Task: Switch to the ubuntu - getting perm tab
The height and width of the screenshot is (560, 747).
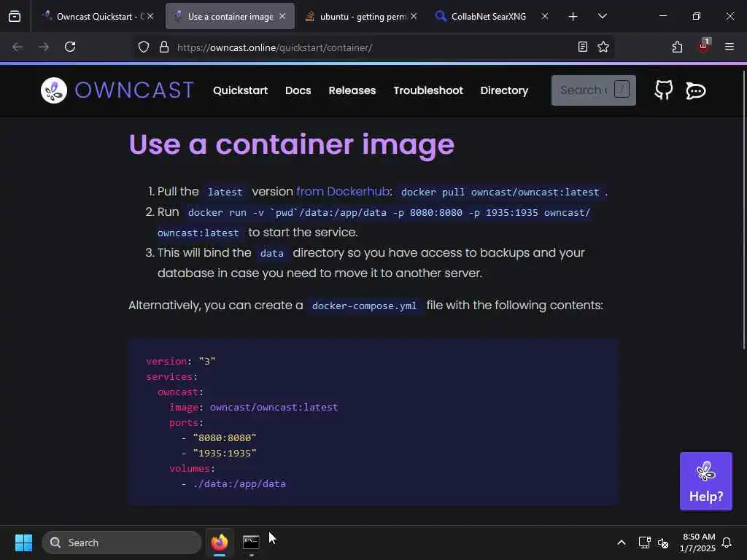Action: point(361,16)
